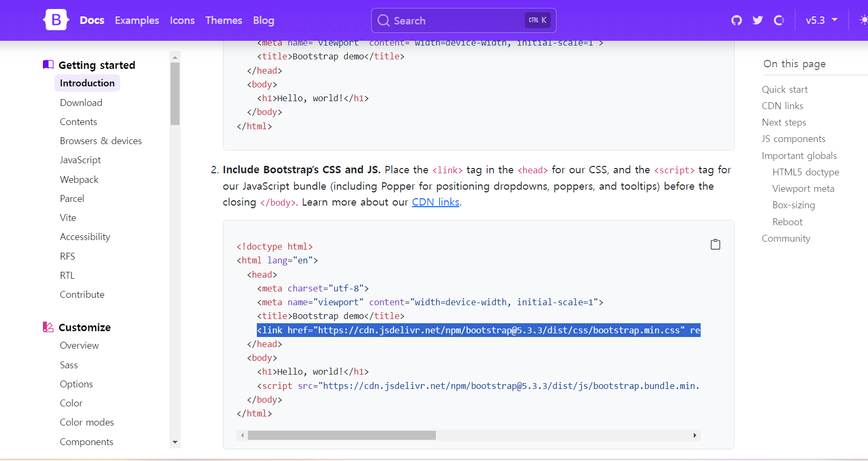Open Parcel guide link
The width and height of the screenshot is (868, 461).
click(72, 199)
